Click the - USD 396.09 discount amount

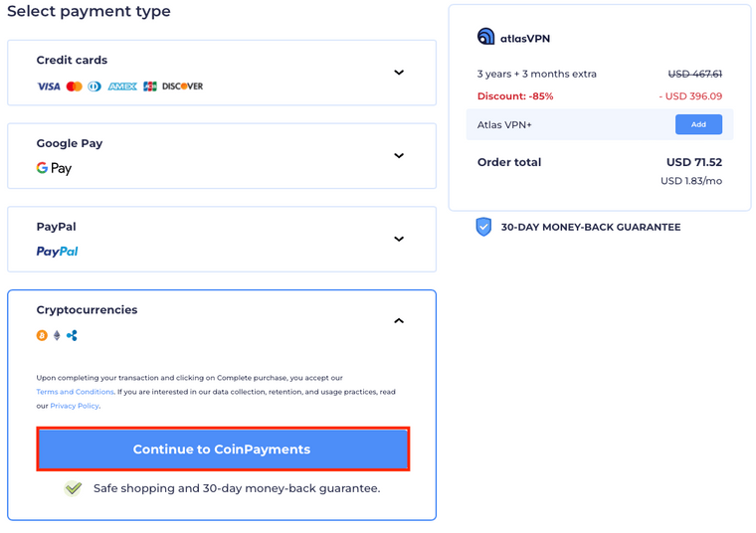[x=690, y=96]
